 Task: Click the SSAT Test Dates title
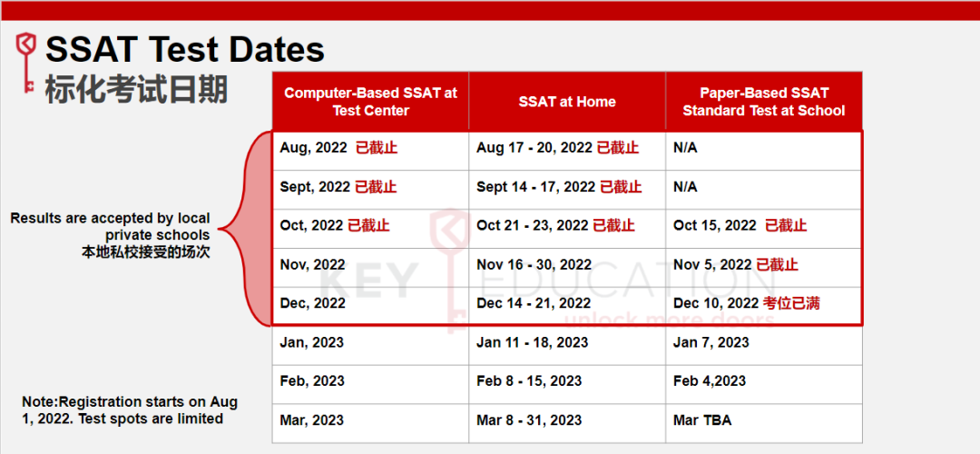tap(185, 50)
